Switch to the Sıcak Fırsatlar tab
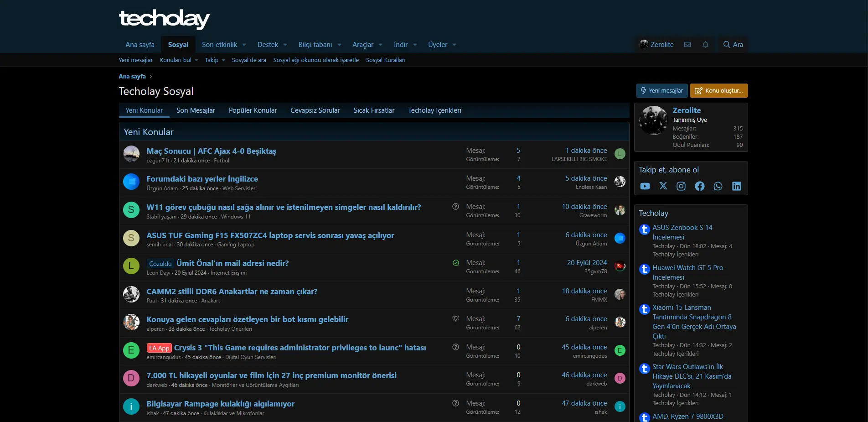The height and width of the screenshot is (422, 868). (x=374, y=110)
